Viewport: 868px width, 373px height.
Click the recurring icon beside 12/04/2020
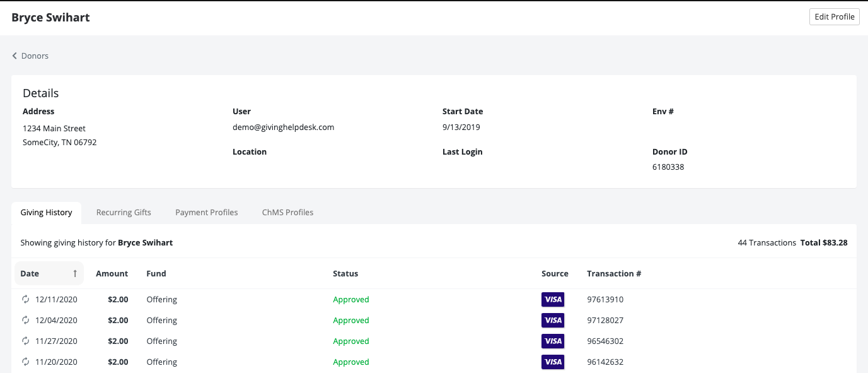click(x=26, y=320)
